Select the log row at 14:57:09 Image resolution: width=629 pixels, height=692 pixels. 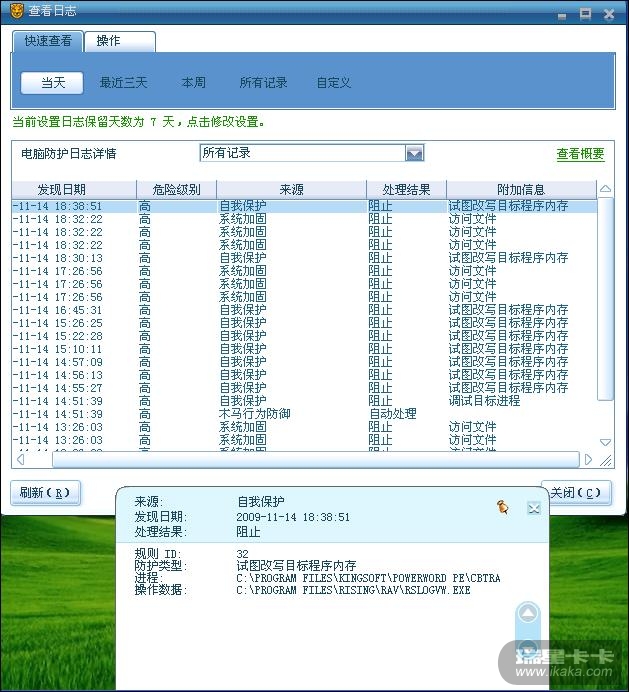point(305,362)
